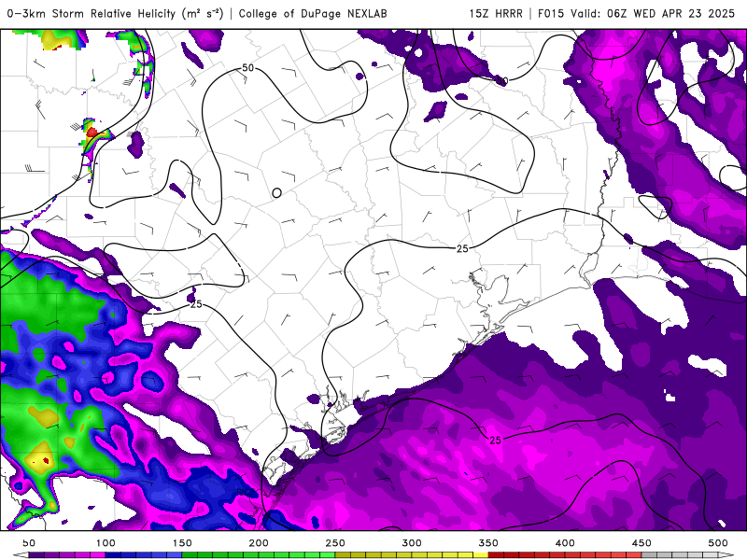Image resolution: width=747 pixels, height=560 pixels.
Task: Click the "50" color bar scale label
Action: tap(29, 543)
